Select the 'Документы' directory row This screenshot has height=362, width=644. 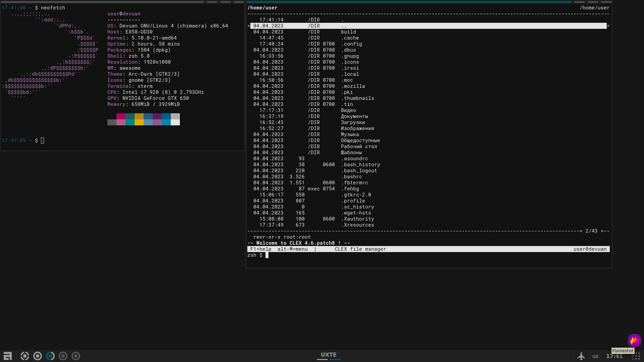click(x=429, y=116)
